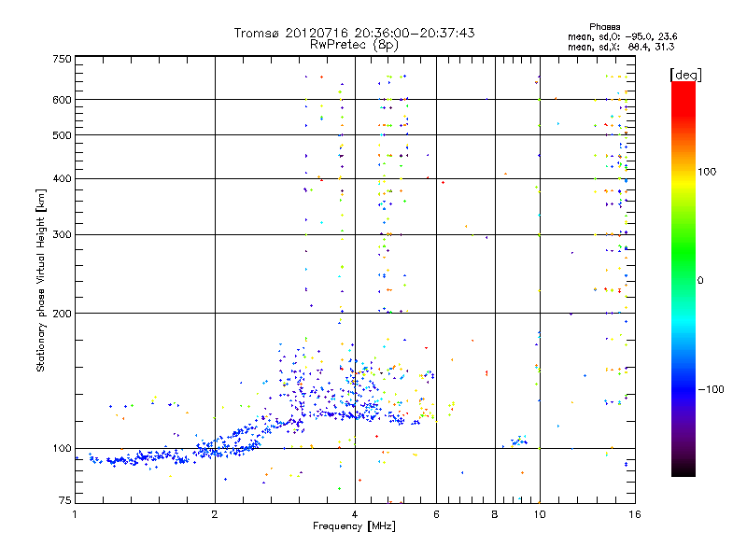Click the colorbar tick label -100
This screenshot has width=747, height=560.
click(x=712, y=389)
